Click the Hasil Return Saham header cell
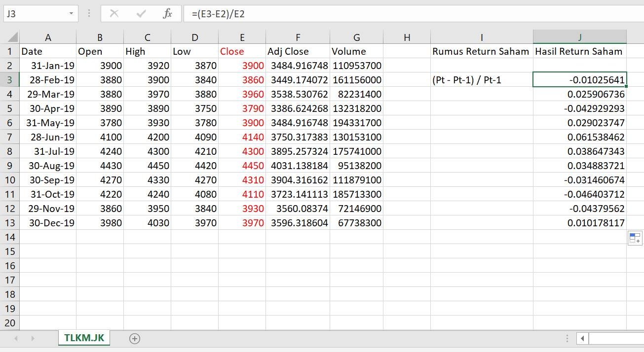This screenshot has width=644, height=352. (x=579, y=51)
